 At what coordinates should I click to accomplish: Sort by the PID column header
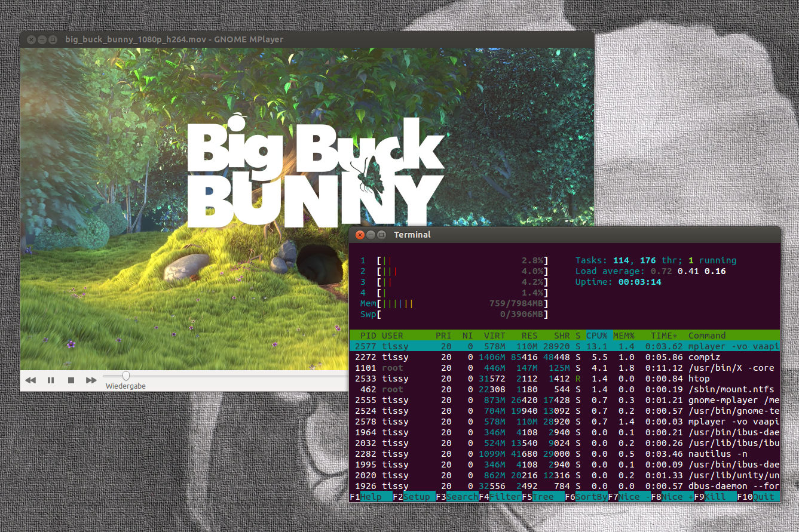(368, 336)
